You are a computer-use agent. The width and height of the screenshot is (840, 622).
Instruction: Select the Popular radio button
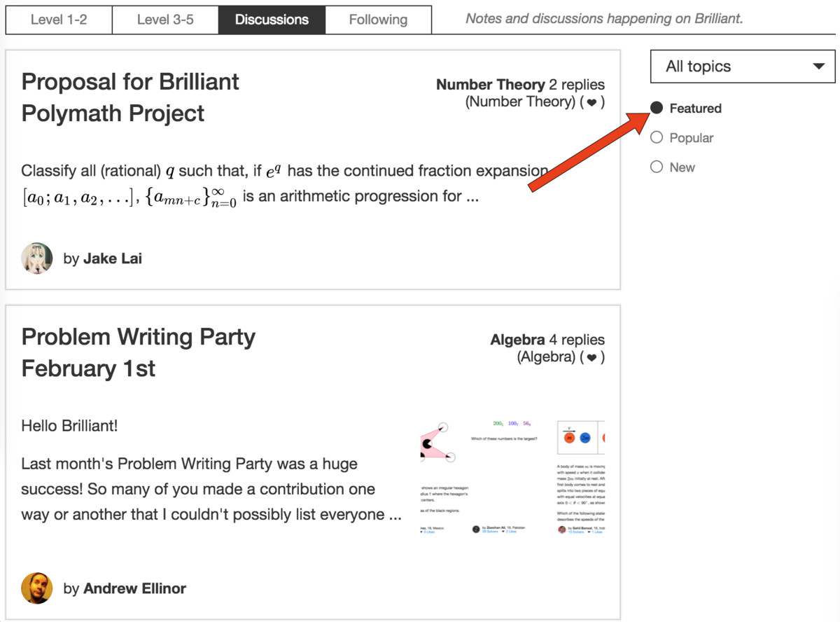tap(657, 137)
